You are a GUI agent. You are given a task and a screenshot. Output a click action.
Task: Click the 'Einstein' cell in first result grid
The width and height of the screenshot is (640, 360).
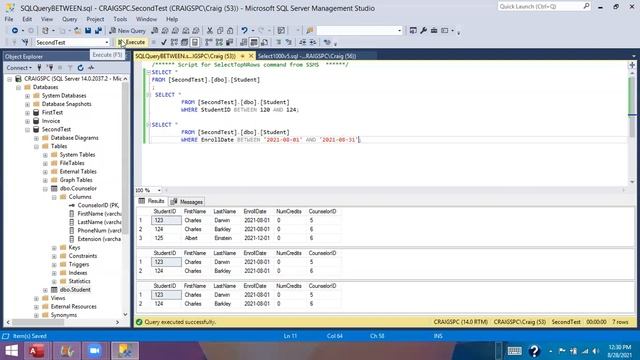(x=223, y=238)
